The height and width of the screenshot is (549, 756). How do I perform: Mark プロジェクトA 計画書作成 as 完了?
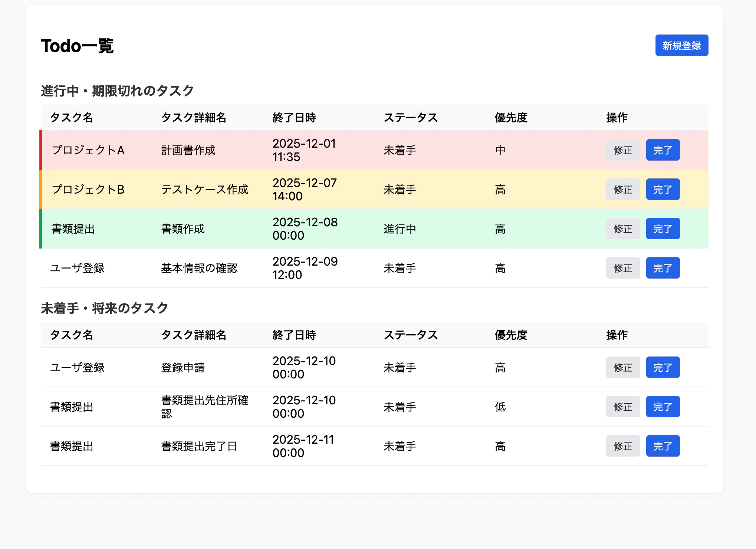[x=663, y=150]
